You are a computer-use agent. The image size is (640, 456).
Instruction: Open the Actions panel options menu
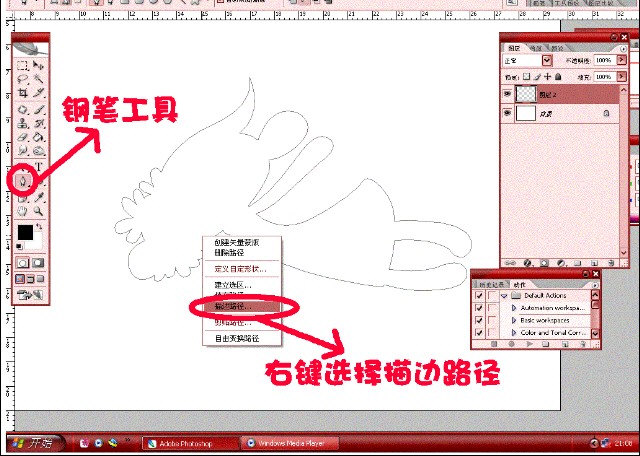(595, 285)
